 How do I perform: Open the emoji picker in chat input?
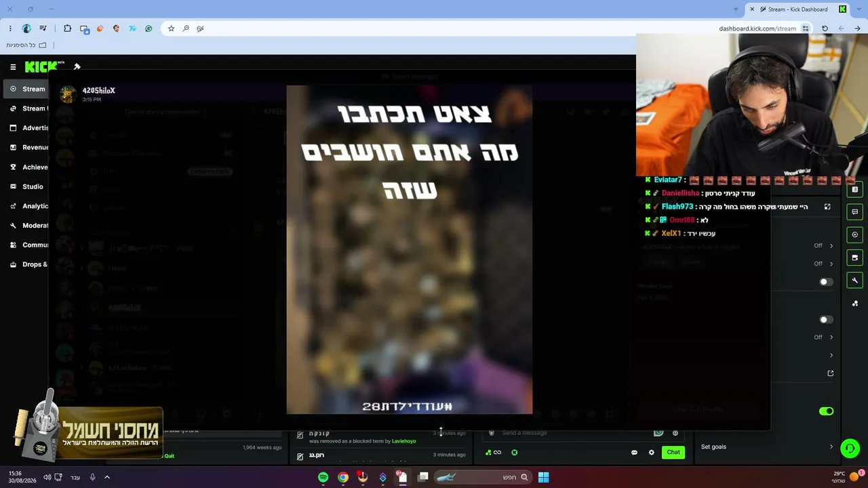coord(675,432)
